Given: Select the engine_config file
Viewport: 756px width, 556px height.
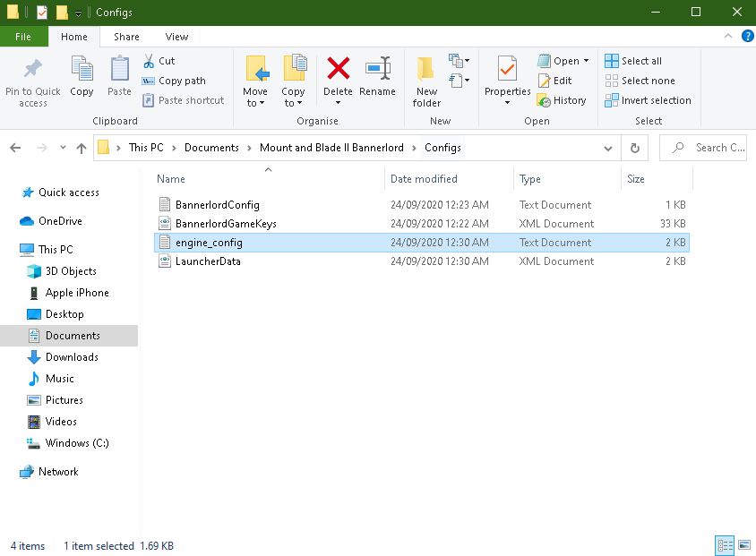Looking at the screenshot, I should [x=422, y=243].
